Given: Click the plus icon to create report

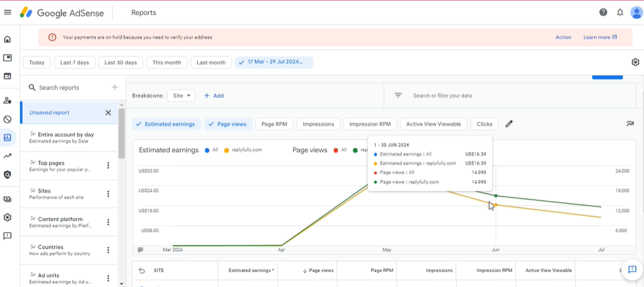Looking at the screenshot, I should tap(115, 87).
